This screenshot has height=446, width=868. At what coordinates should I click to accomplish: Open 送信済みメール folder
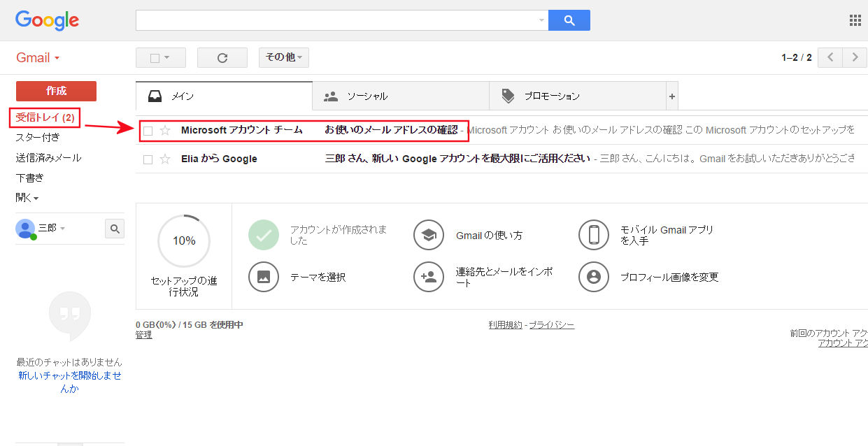click(x=48, y=158)
